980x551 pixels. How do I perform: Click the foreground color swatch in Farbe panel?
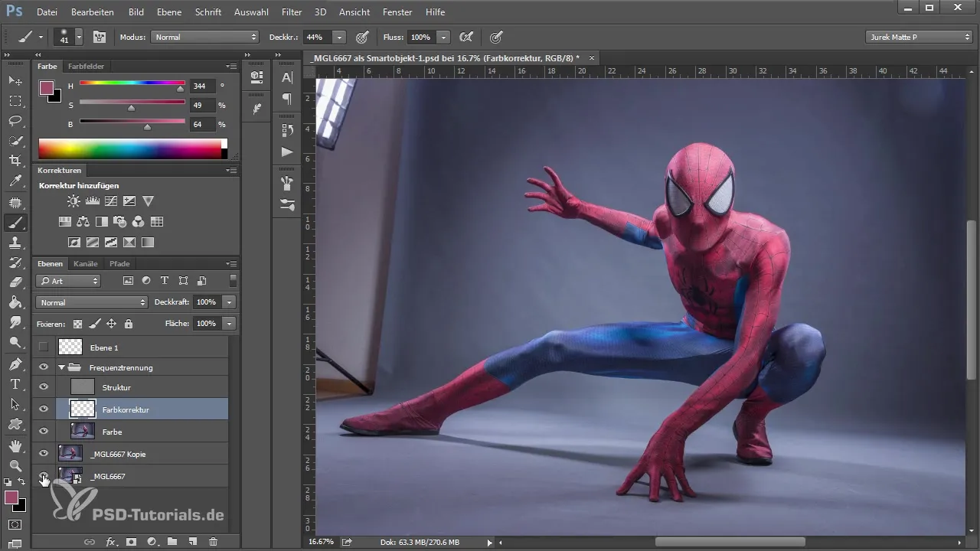(46, 87)
